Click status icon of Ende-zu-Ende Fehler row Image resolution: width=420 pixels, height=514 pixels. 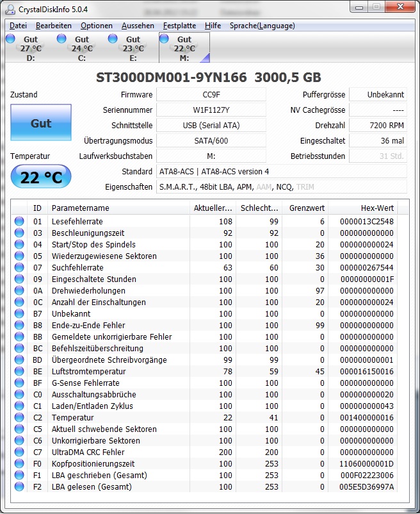[x=19, y=325]
